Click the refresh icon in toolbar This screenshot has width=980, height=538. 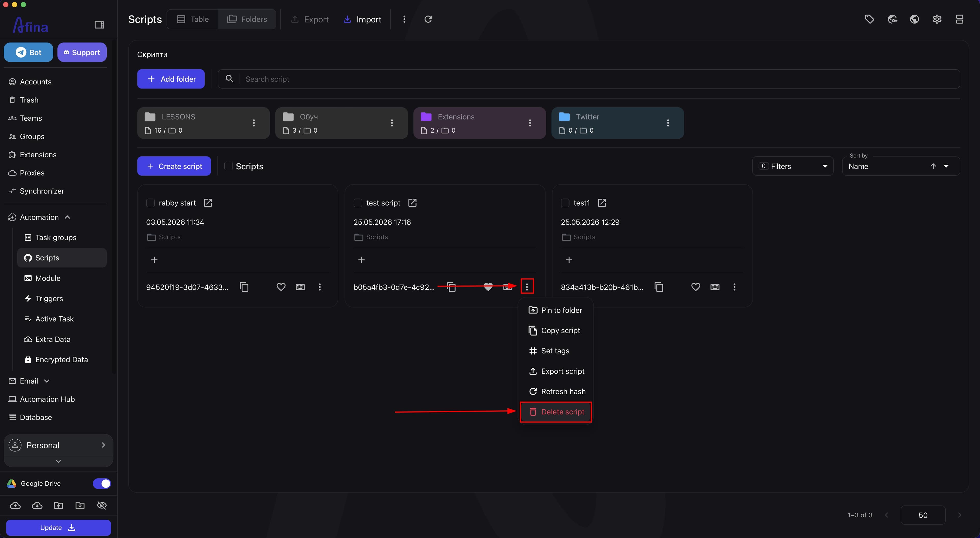click(x=428, y=19)
